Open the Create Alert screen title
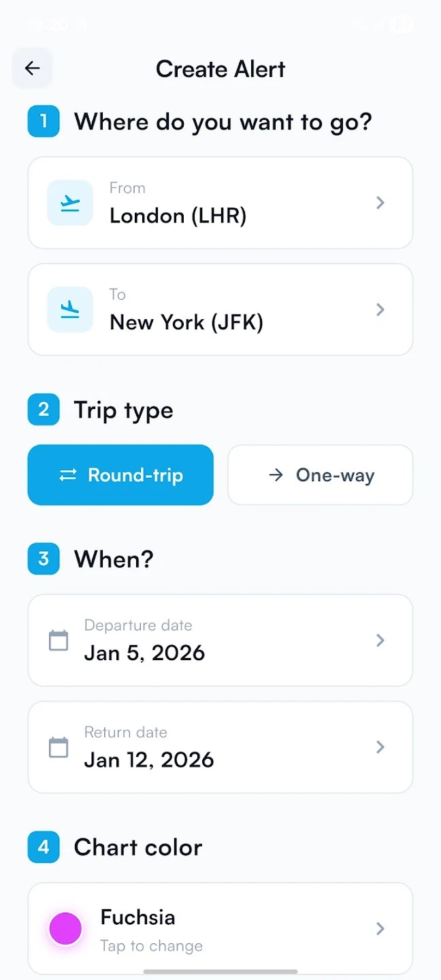The image size is (441, 980). click(x=220, y=69)
